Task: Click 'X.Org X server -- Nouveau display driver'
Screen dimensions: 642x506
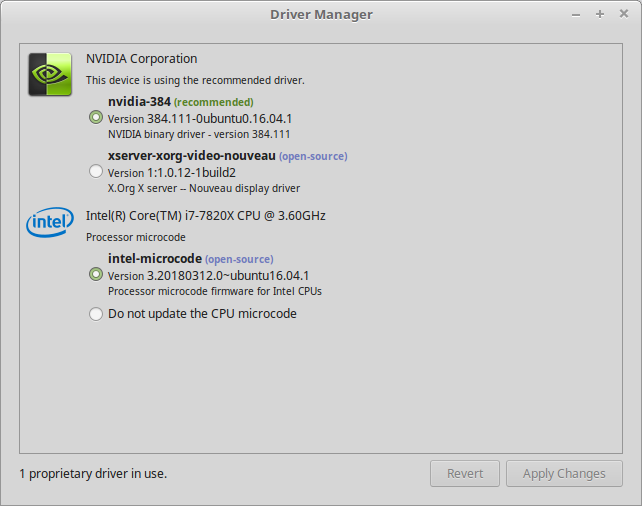Action: (204, 188)
